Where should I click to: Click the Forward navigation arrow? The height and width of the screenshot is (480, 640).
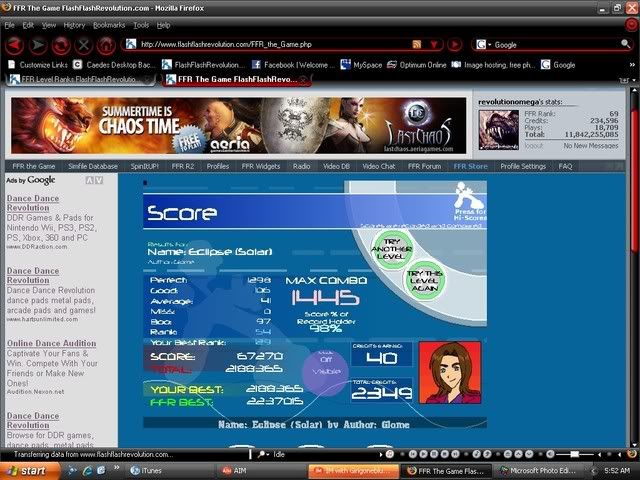click(x=38, y=45)
